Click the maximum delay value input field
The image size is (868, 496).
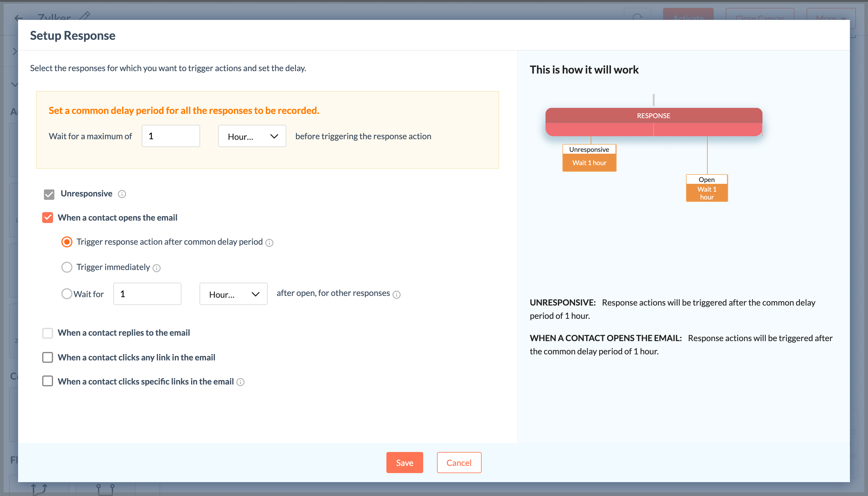pyautogui.click(x=170, y=136)
